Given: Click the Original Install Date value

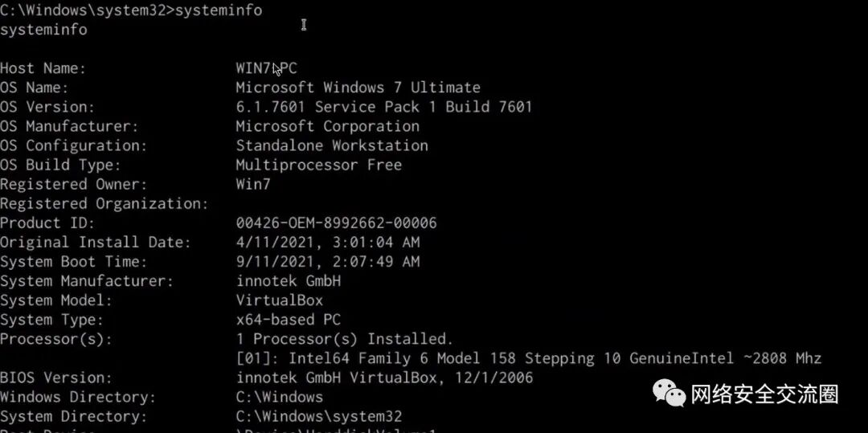Looking at the screenshot, I should click(x=327, y=243).
